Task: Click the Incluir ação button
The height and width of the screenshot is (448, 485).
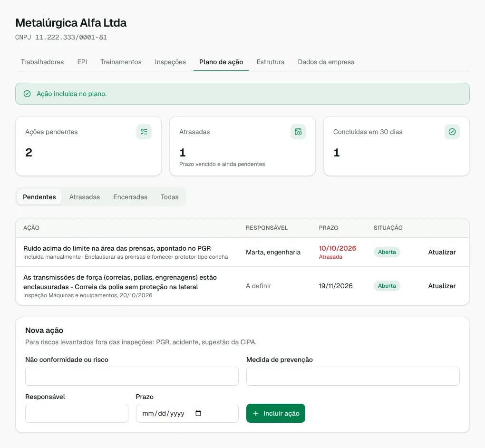Action: pyautogui.click(x=276, y=413)
